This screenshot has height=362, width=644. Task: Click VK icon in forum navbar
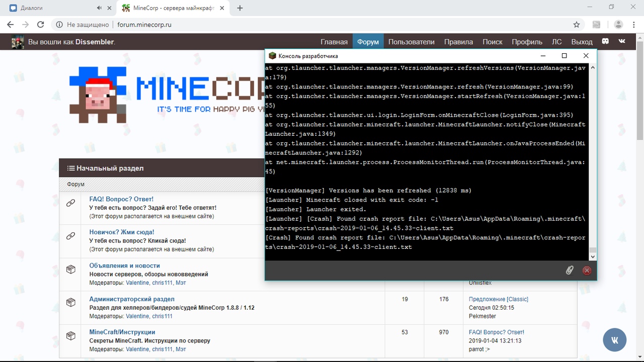coord(622,41)
